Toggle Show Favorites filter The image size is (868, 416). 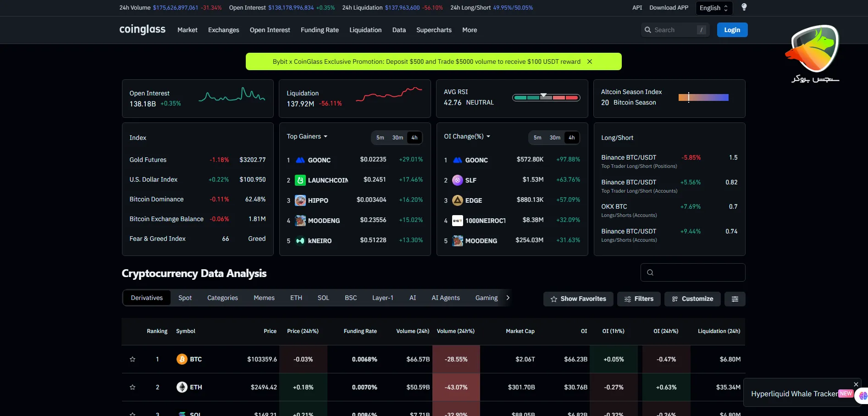coord(578,299)
